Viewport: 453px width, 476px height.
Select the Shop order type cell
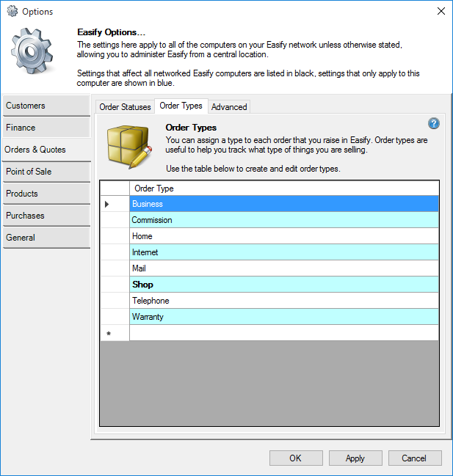[x=283, y=285]
